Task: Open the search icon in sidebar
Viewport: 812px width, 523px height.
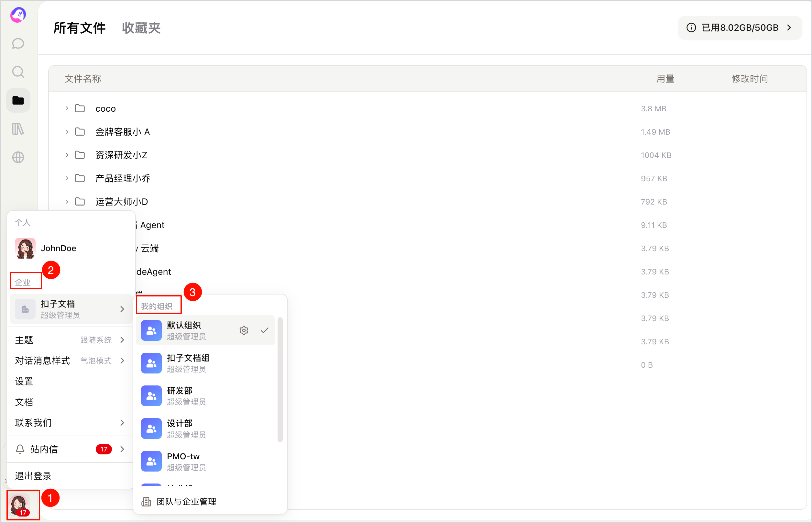Action: tap(18, 72)
